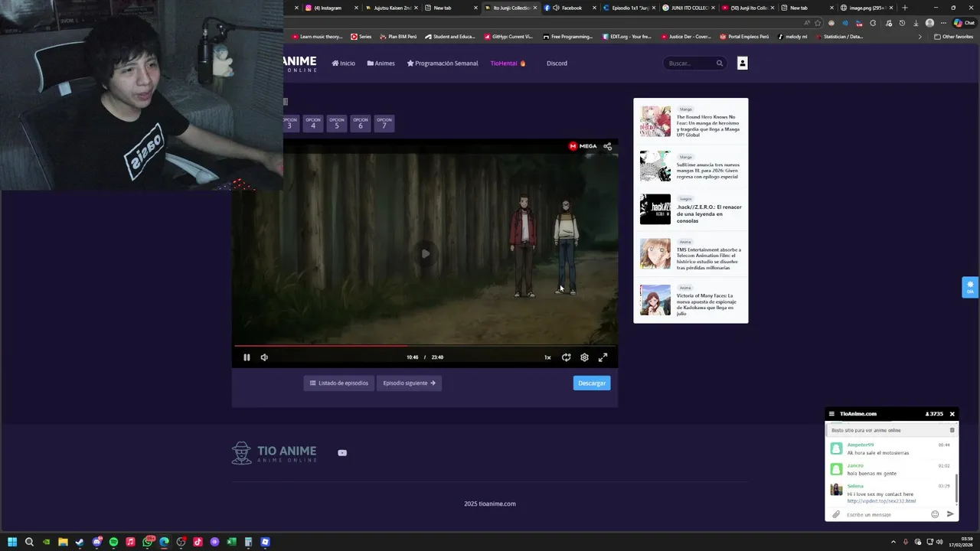Toggle the loop icon in player
The width and height of the screenshot is (980, 551).
pos(566,357)
